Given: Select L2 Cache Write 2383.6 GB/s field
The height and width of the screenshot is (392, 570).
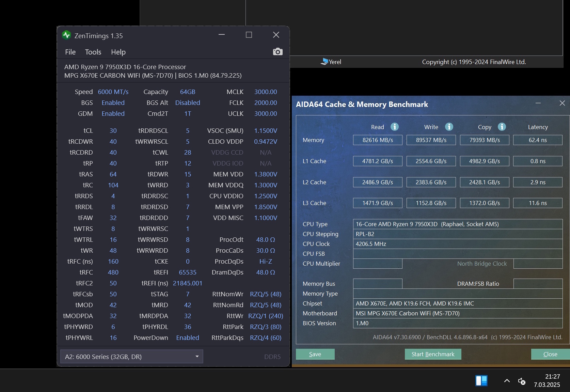Looking at the screenshot, I should pos(431,182).
